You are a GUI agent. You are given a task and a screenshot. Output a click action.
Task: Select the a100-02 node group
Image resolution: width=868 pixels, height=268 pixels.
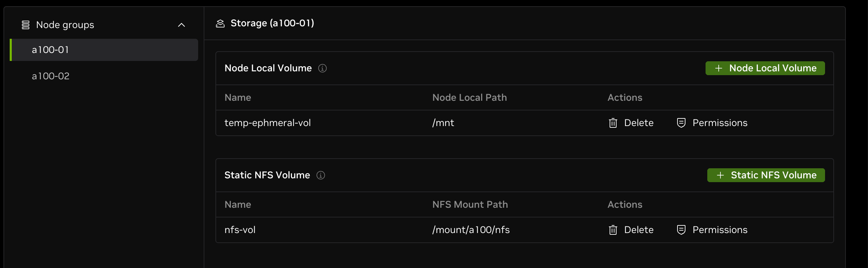point(51,76)
